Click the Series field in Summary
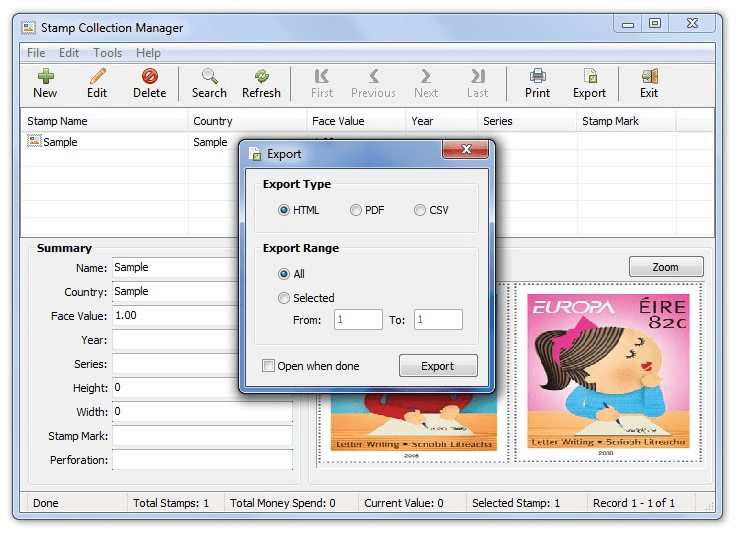The height and width of the screenshot is (534, 736). [x=176, y=363]
